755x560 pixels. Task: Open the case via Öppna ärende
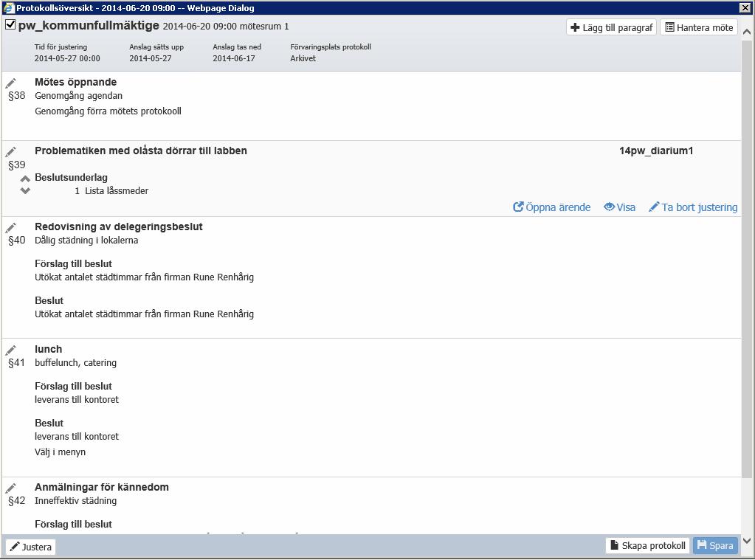point(552,207)
